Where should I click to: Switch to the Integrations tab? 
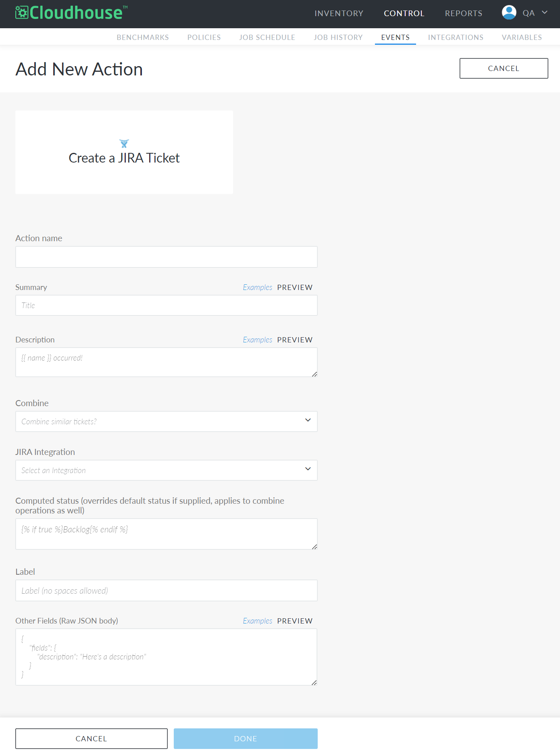pyautogui.click(x=456, y=37)
